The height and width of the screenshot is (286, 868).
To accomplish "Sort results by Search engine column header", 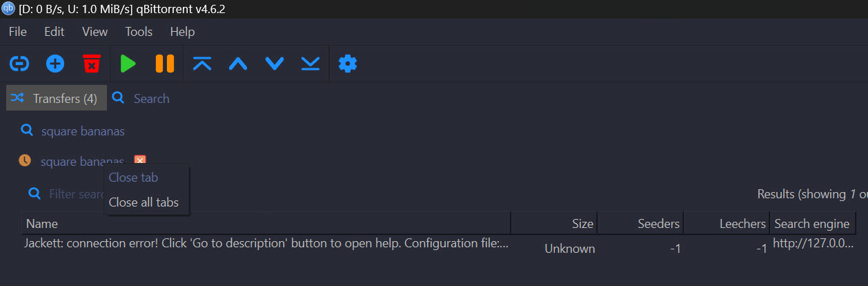I will coord(813,224).
